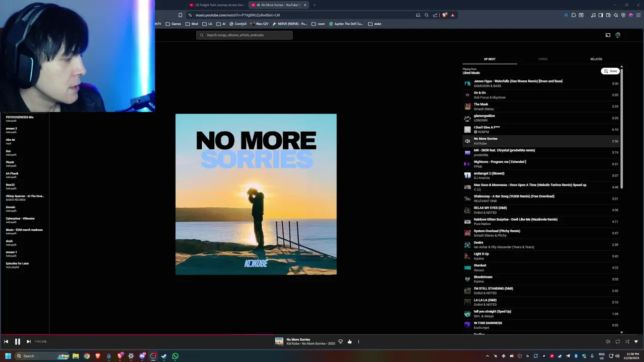Play MK - DIOR feat. Chrystal

point(541,152)
